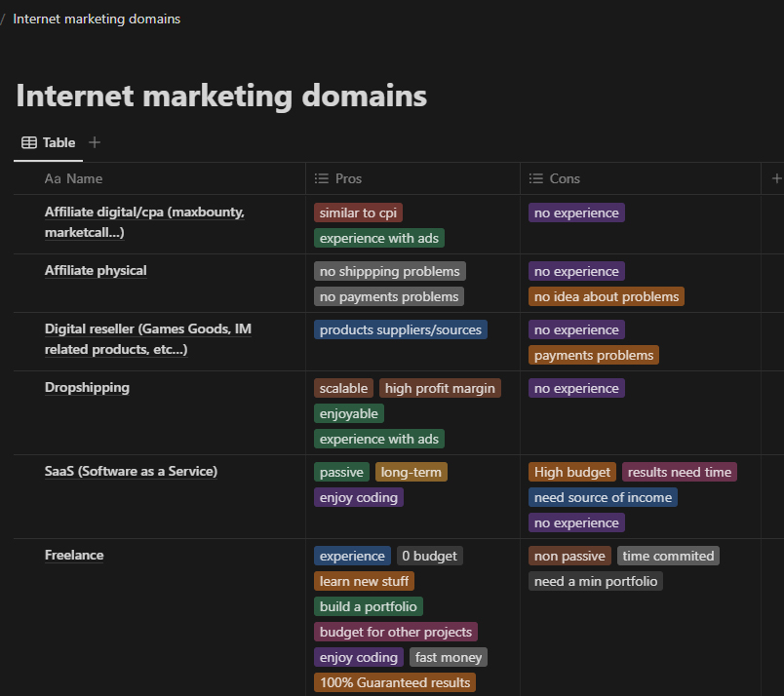The image size is (784, 696).
Task: Open the Cons column header menu
Action: coord(565,178)
